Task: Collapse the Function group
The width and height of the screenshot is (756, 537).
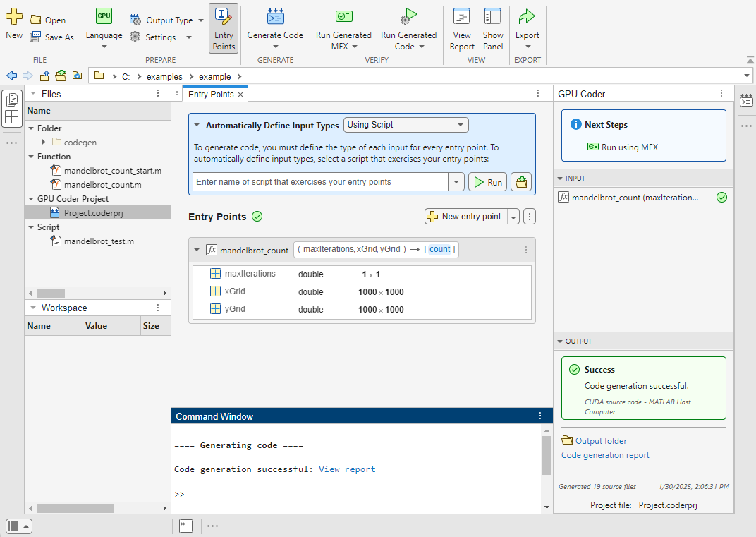Action: tap(31, 157)
